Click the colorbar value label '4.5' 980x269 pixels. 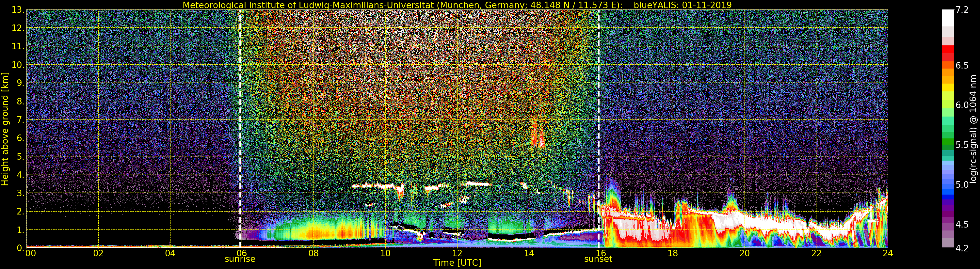tap(962, 225)
